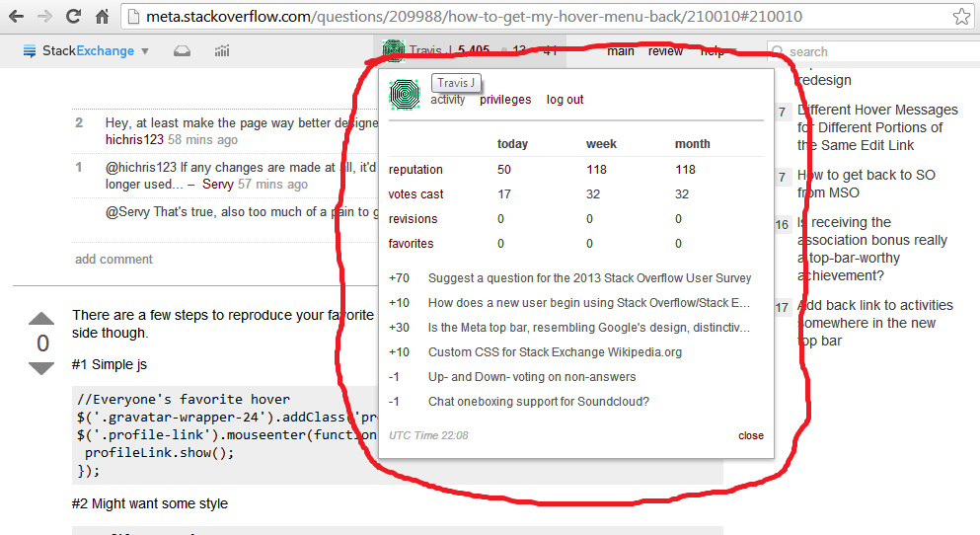Open 'Up- and Down- voting on non-answers' link
980x535 pixels.
tap(532, 377)
